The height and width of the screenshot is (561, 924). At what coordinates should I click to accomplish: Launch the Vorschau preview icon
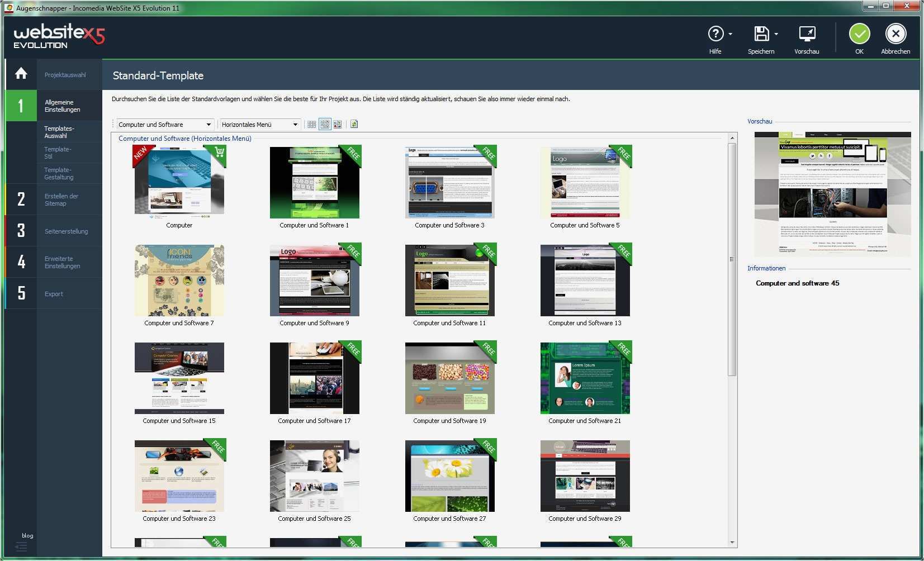(807, 35)
